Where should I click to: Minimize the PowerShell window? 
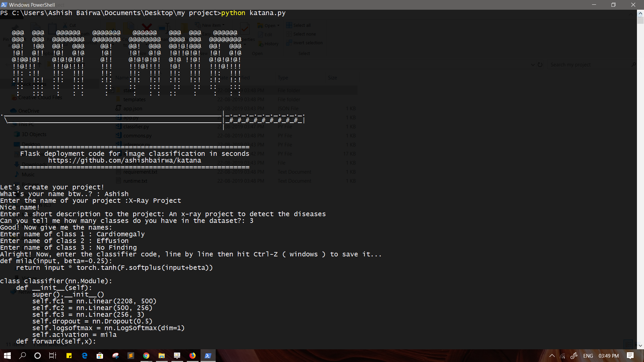594,5
